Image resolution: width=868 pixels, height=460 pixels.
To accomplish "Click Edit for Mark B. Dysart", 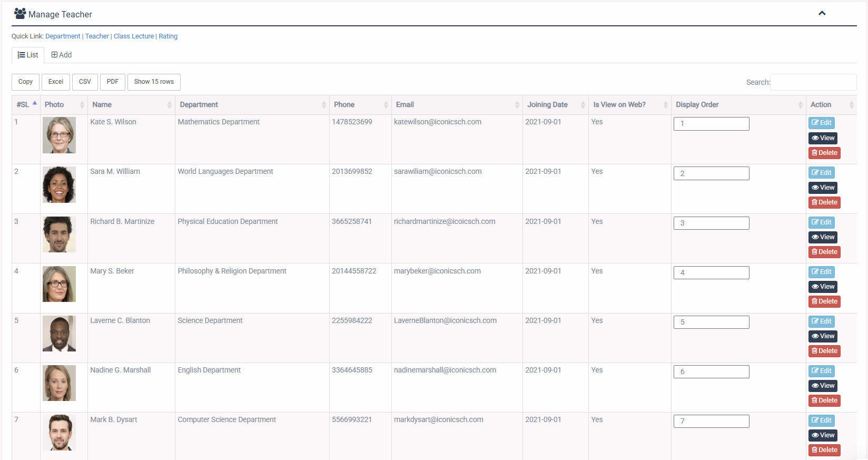I will 821,420.
